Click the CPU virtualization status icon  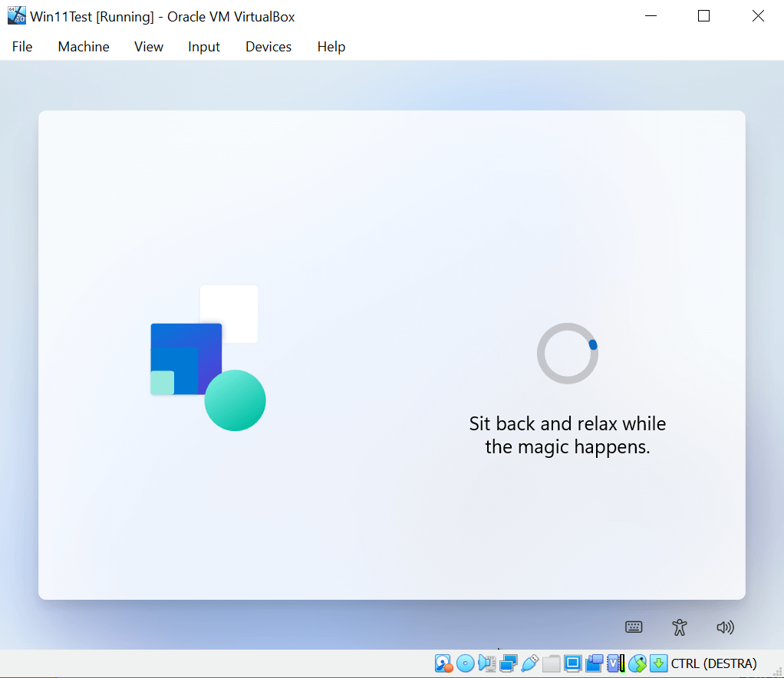(x=615, y=663)
